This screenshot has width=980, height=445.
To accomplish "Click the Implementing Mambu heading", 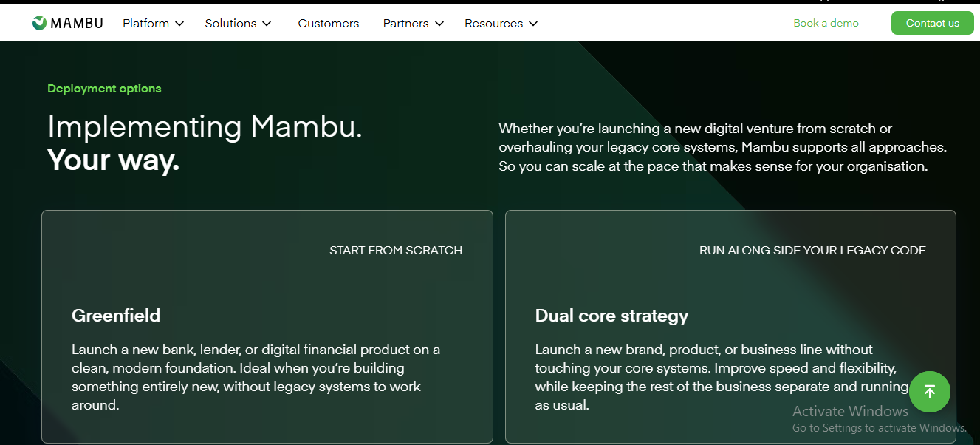I will coord(205,127).
